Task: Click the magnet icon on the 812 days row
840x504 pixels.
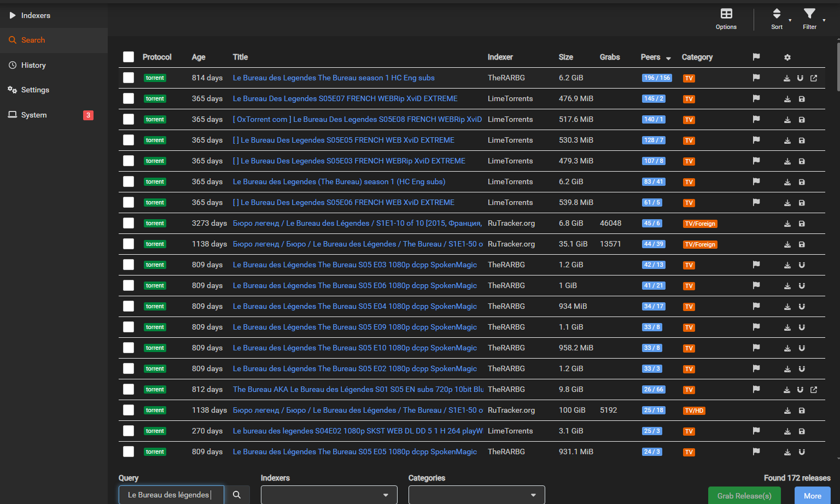Action: [x=800, y=390]
